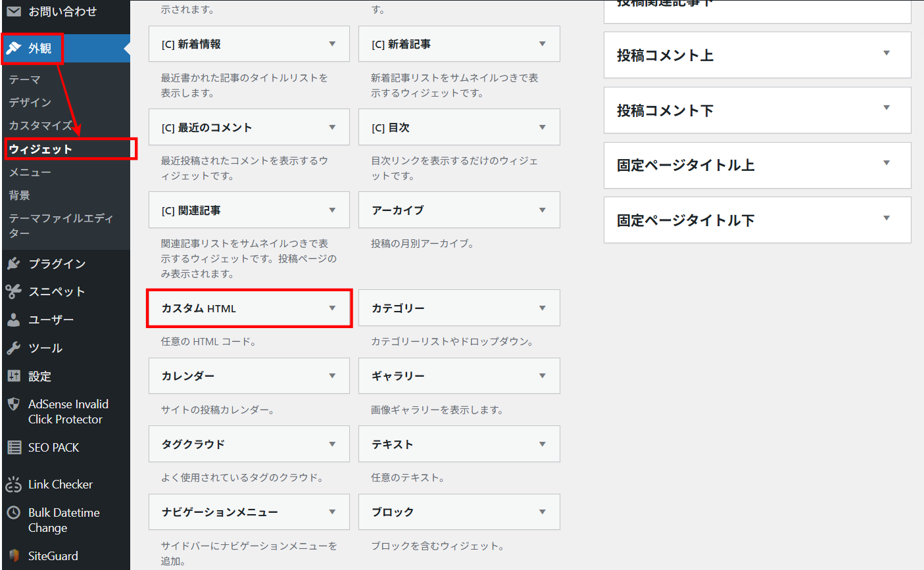This screenshot has height=570, width=924.
Task: Click the user icon for ユーザー
Action: 13,320
